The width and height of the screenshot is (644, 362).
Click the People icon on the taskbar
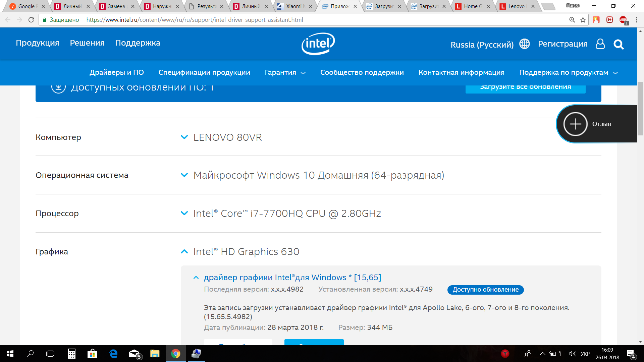point(528,354)
